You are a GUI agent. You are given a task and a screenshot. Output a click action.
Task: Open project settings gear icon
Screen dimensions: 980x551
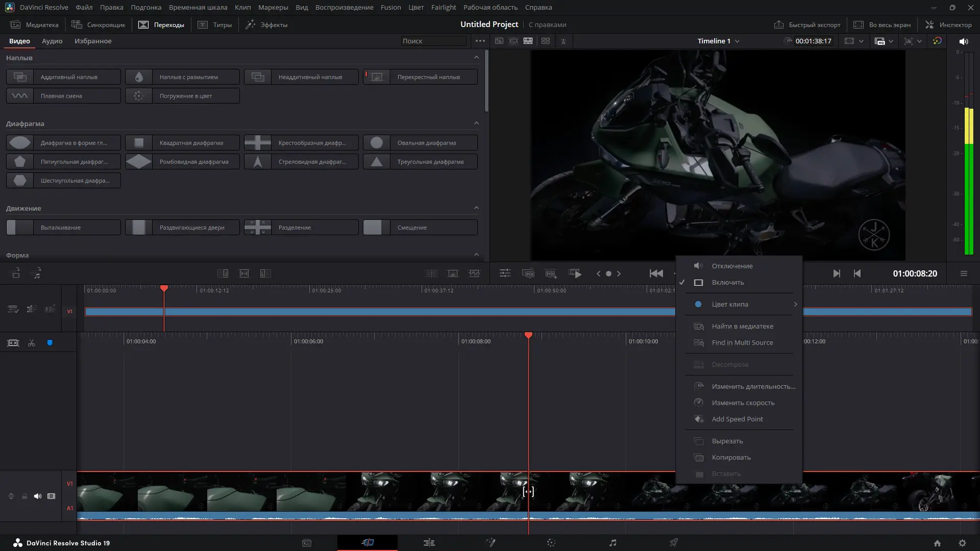(x=962, y=543)
